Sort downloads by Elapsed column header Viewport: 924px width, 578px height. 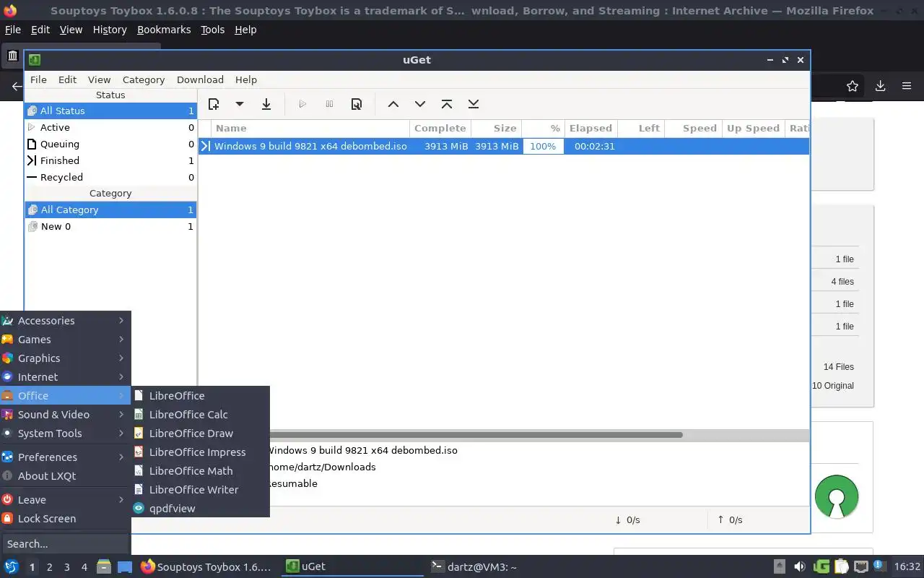tap(591, 128)
